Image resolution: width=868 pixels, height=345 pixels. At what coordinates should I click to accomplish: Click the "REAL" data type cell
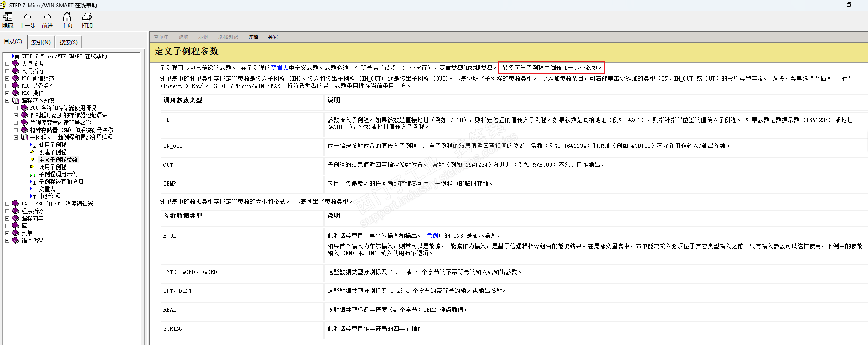242,310
